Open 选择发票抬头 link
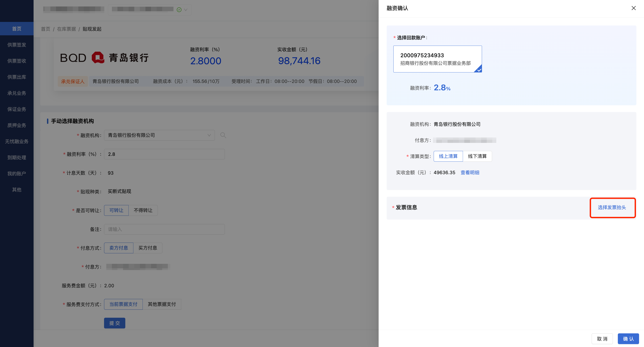The width and height of the screenshot is (644, 347). tap(612, 207)
